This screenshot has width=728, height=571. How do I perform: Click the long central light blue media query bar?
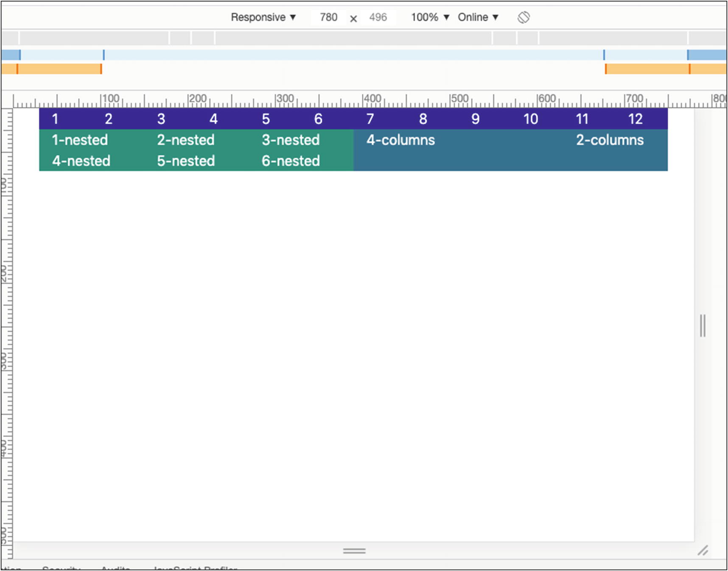coord(353,55)
